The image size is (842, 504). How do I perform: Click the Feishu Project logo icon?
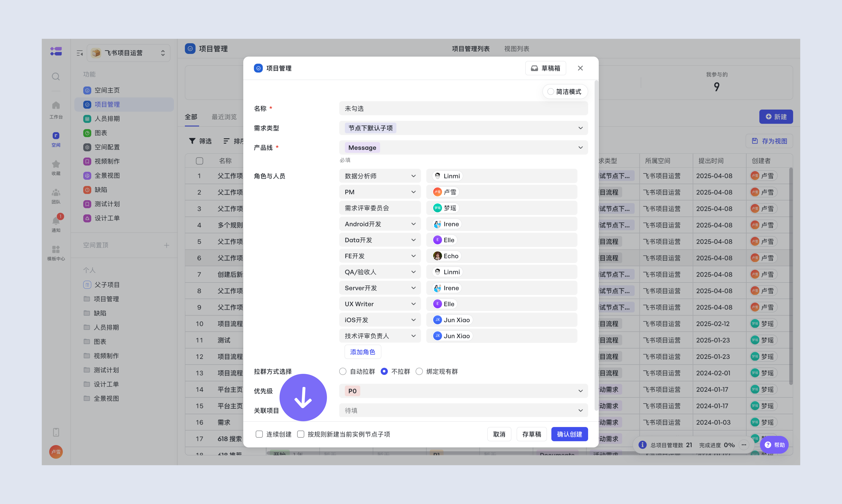56,51
